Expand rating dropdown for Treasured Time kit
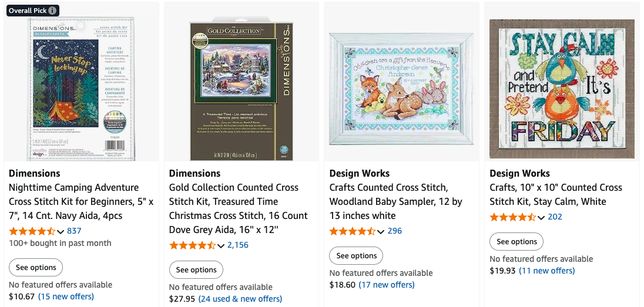The image size is (644, 307). click(x=220, y=245)
